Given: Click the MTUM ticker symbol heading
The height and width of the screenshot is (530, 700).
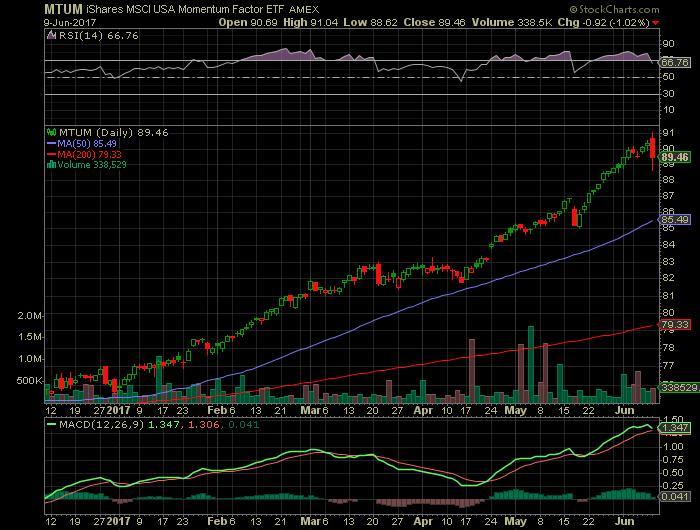Looking at the screenshot, I should pyautogui.click(x=63, y=9).
